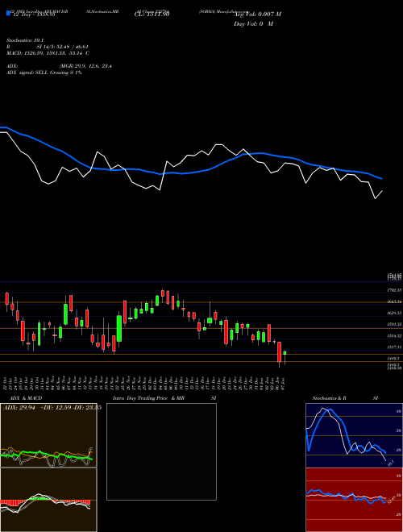Click the 'CL: 1511.90' closing price label
Image resolution: width=403 pixels, height=532 pixels.
[x=152, y=14]
